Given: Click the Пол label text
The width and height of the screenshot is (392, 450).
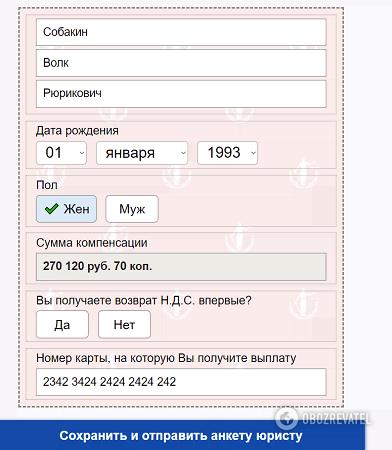Looking at the screenshot, I should click(47, 185).
